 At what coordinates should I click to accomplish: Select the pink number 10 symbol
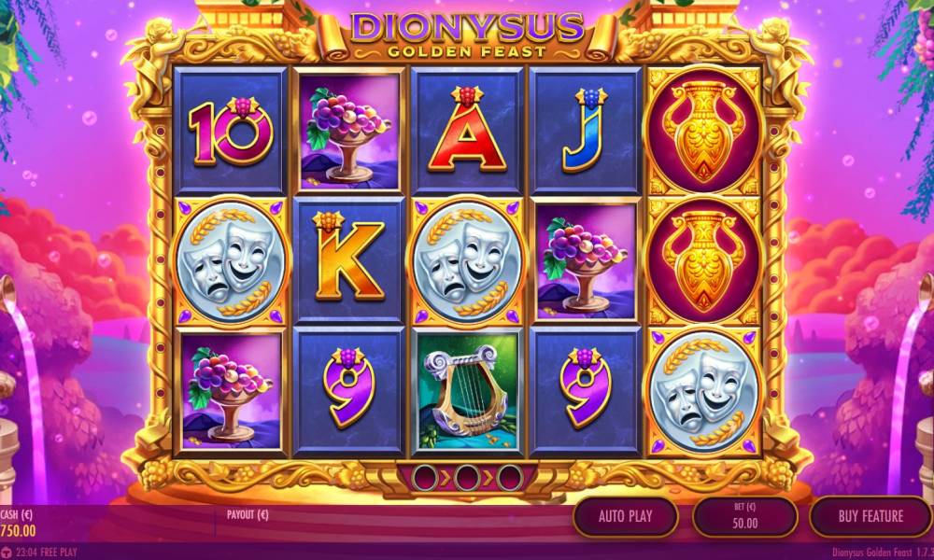231,132
